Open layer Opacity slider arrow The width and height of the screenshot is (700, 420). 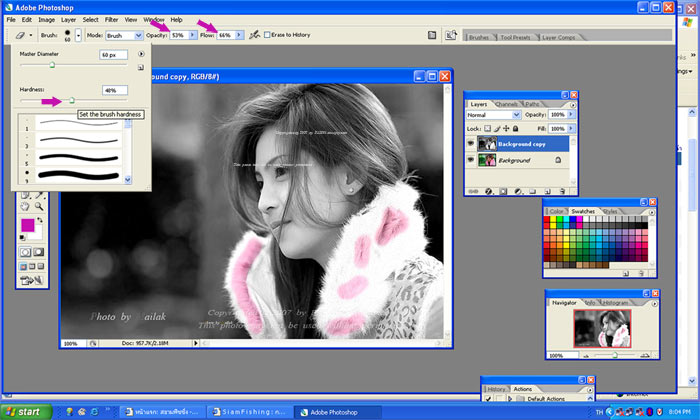click(x=571, y=115)
